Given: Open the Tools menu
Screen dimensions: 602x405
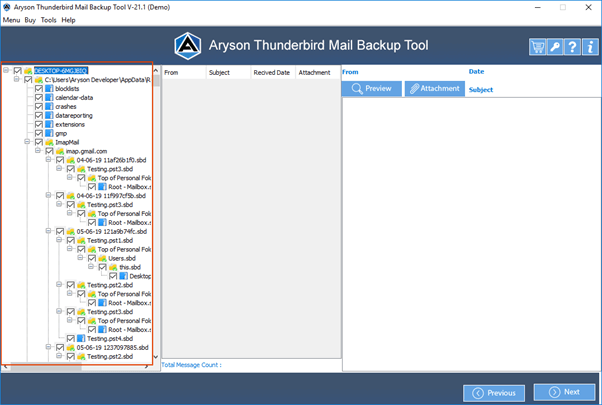Looking at the screenshot, I should pyautogui.click(x=48, y=20).
